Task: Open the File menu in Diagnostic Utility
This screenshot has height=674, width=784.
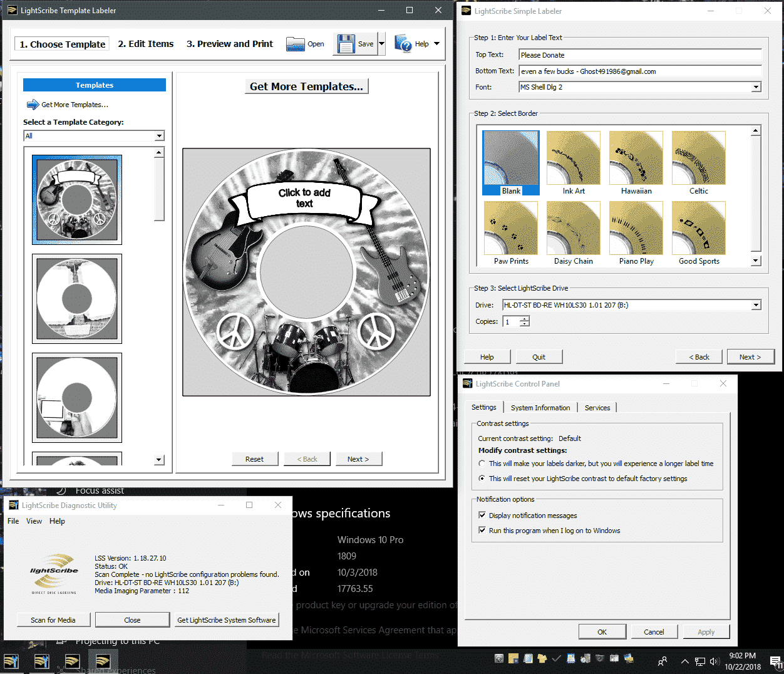Action: tap(13, 521)
